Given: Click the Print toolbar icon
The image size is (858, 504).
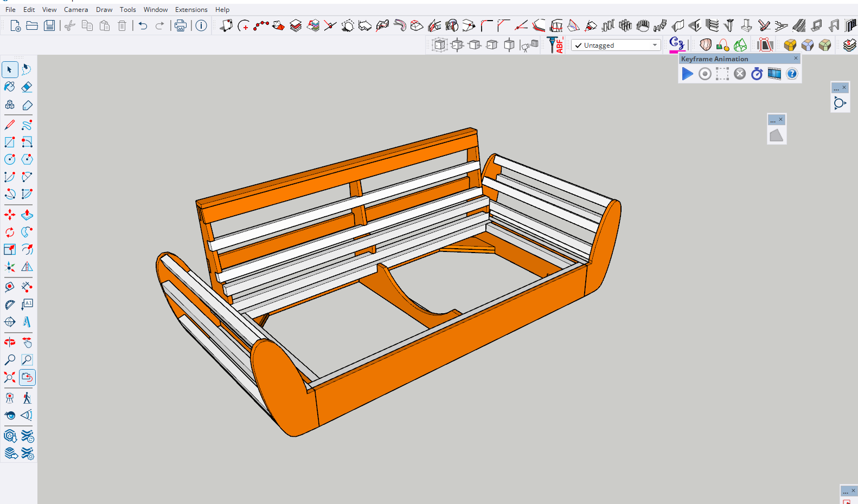Looking at the screenshot, I should click(x=181, y=25).
